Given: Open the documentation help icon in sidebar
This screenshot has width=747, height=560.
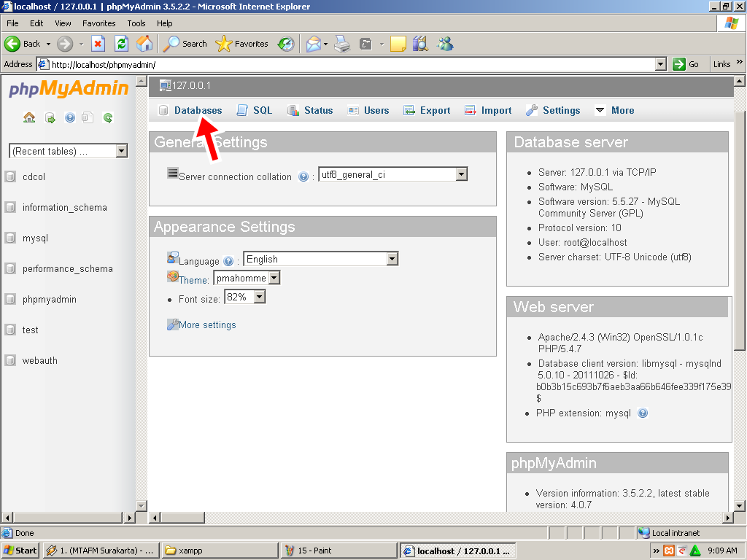Looking at the screenshot, I should click(x=70, y=117).
